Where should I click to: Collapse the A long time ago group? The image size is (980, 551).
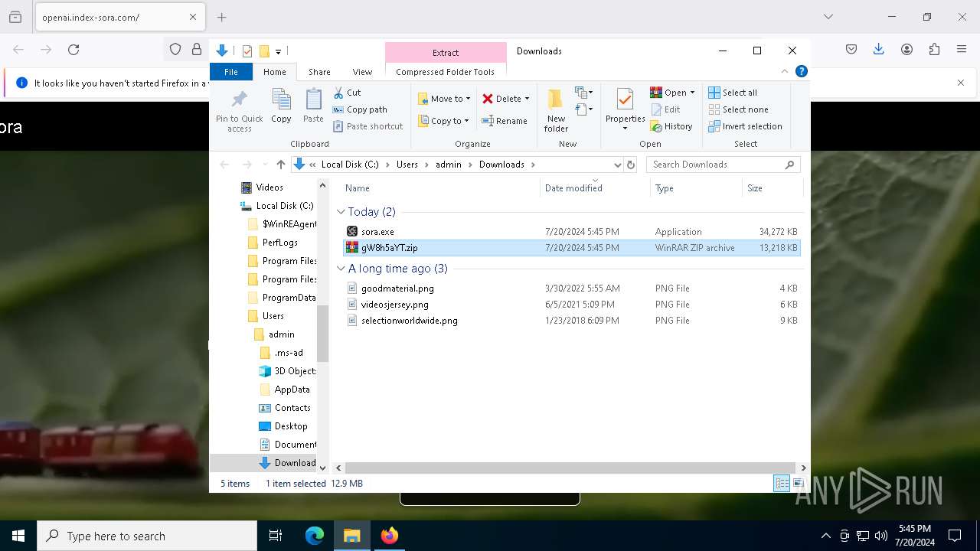(341, 269)
